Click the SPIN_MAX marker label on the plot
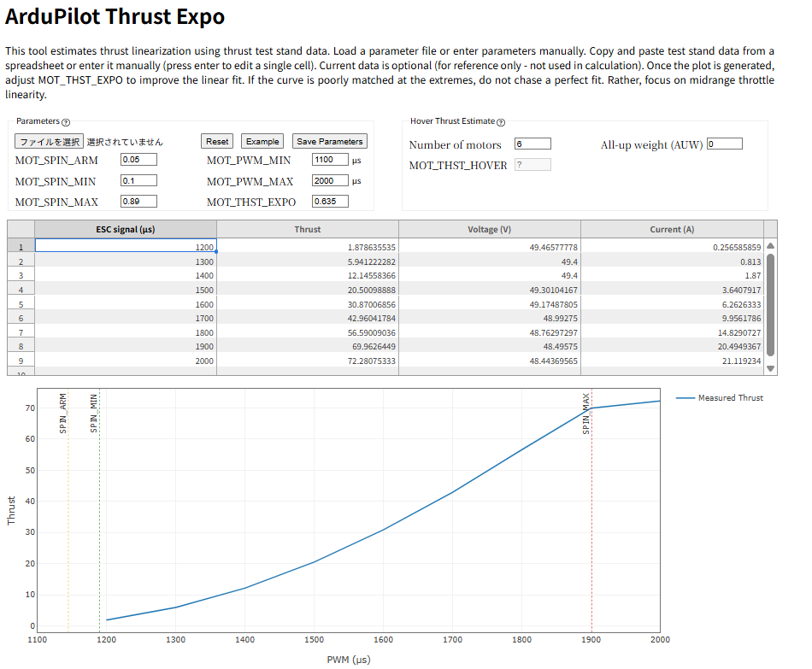 [x=585, y=414]
